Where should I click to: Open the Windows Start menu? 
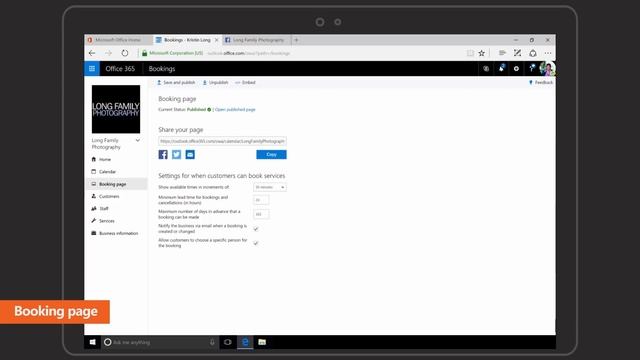93,342
